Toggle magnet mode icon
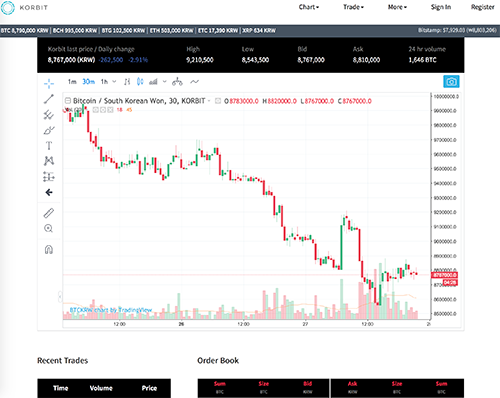The image size is (500, 398). [x=49, y=249]
